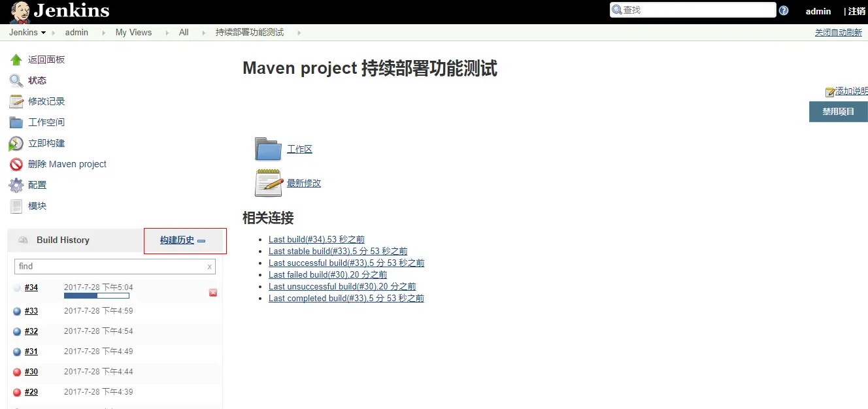Screen dimensions: 868x409
Task: Open the Last failed build(#30) link
Action: point(327,275)
